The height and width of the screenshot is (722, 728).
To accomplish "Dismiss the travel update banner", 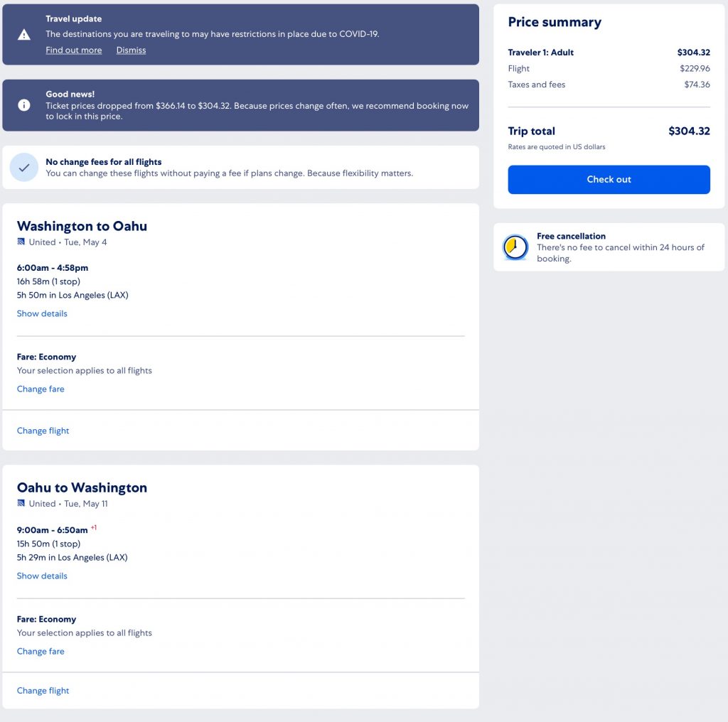I will [x=131, y=50].
